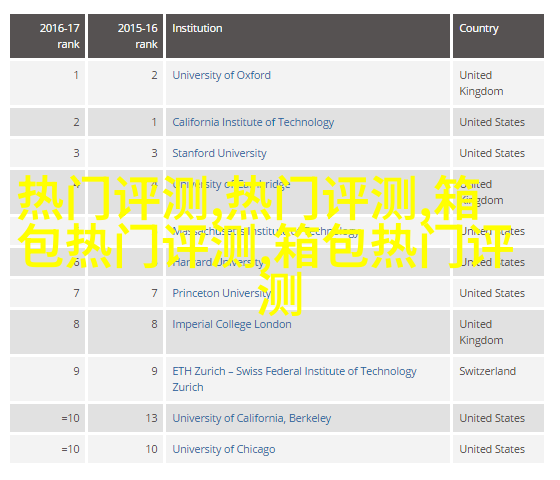The image size is (560, 480).
Task: Open California Institute of Technology link
Action: (x=253, y=122)
